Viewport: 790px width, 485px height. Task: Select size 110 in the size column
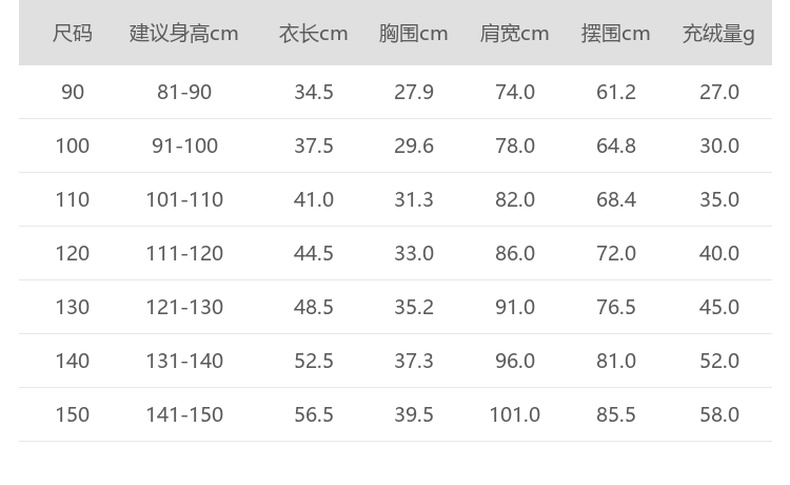[x=72, y=200]
